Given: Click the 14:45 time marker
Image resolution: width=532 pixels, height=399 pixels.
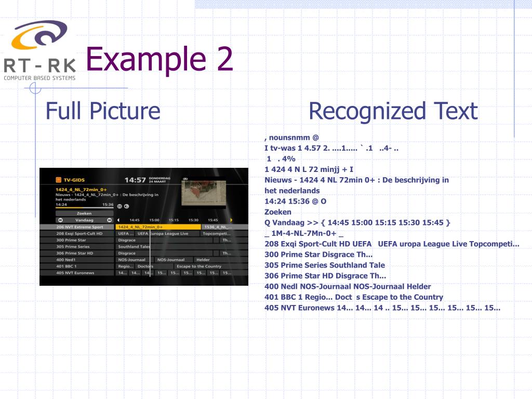Looking at the screenshot, I should coord(135,220).
